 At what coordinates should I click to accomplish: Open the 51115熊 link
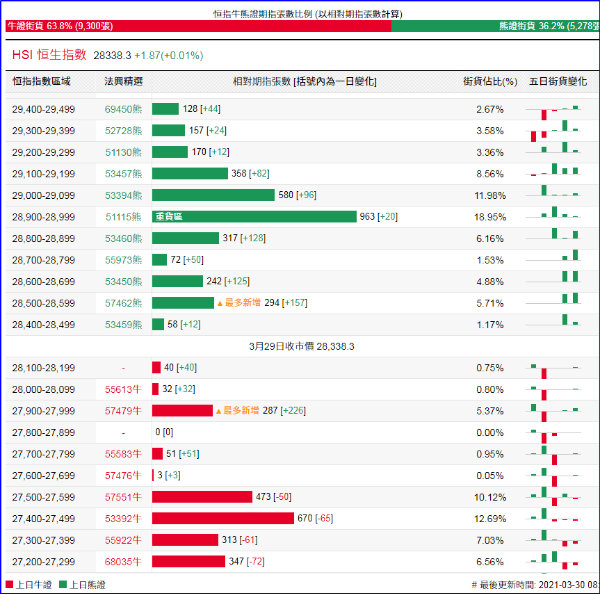click(123, 217)
